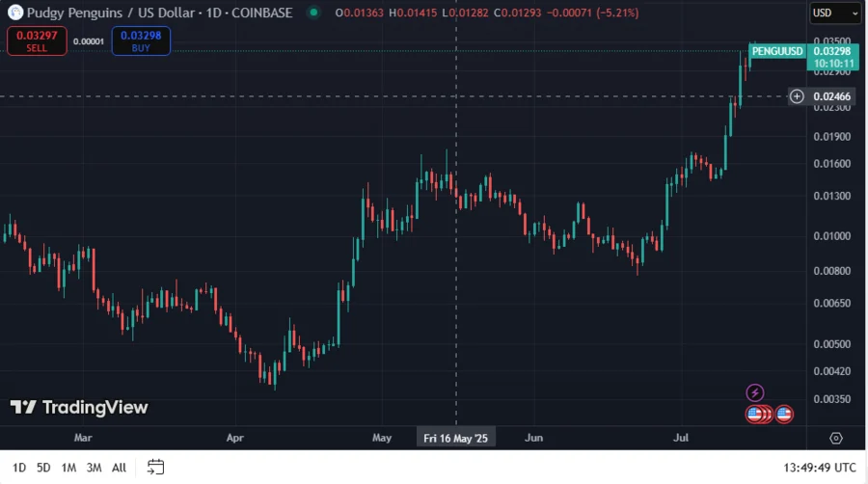This screenshot has width=868, height=484.
Task: Click the red SELL 0.03297 button
Action: coord(37,40)
